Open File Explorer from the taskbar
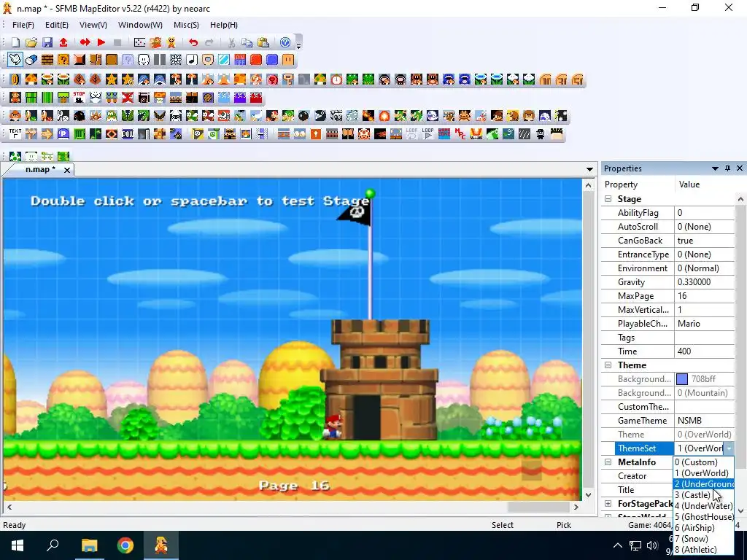Viewport: 747px width, 560px height. click(89, 545)
